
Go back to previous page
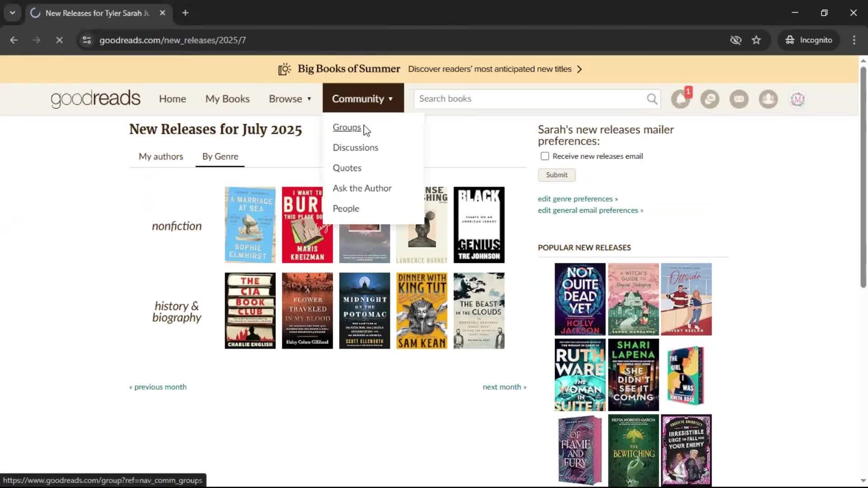(14, 40)
